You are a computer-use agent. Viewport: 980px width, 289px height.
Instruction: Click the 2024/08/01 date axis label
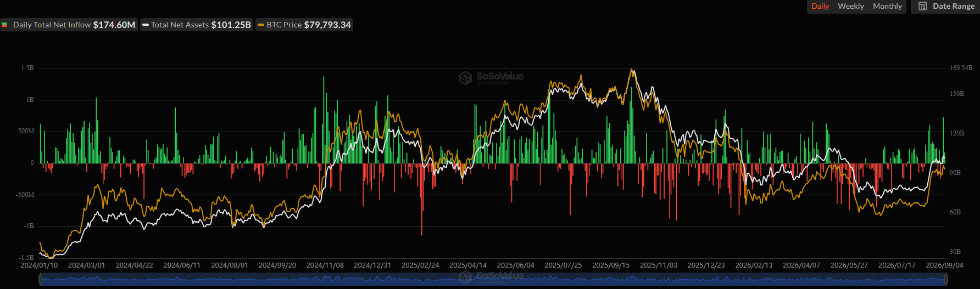(230, 265)
